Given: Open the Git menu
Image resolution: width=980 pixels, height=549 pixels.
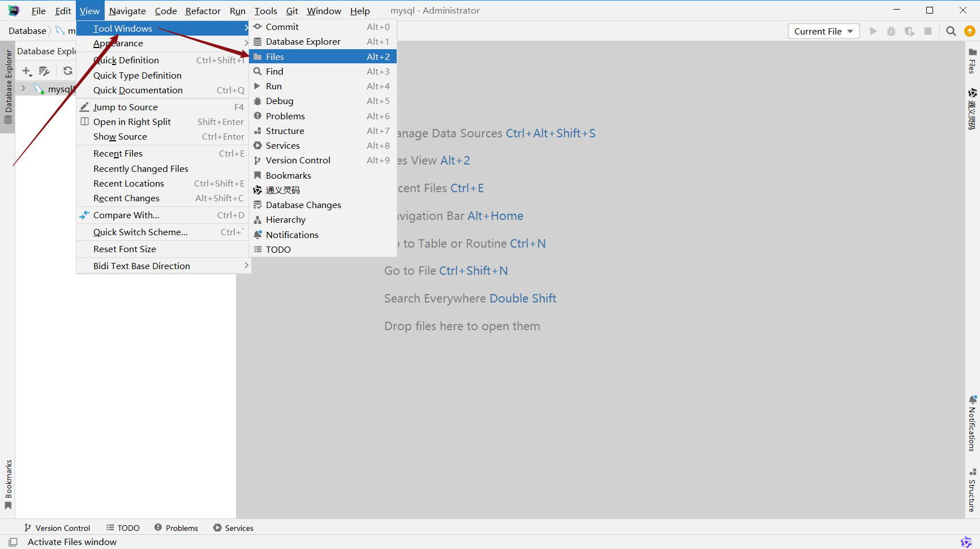Looking at the screenshot, I should [x=292, y=11].
